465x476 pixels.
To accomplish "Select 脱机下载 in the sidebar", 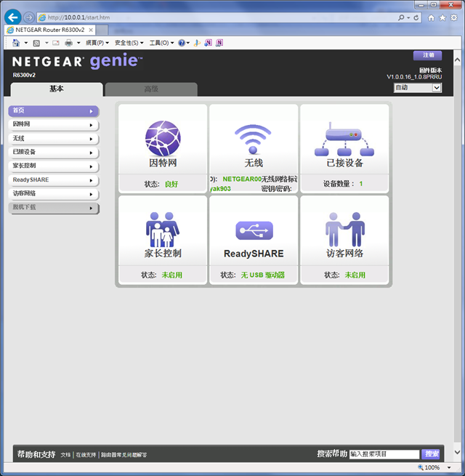I will tap(54, 208).
